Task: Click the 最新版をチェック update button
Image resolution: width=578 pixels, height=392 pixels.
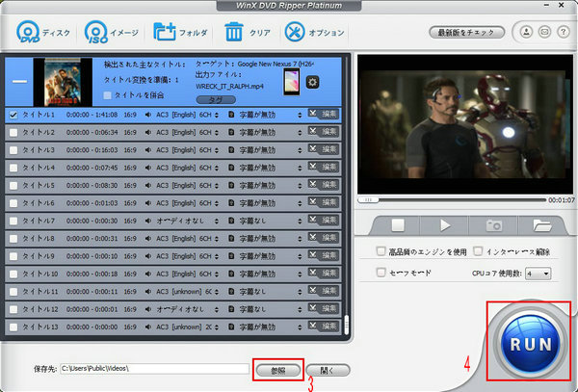Action: (x=466, y=33)
